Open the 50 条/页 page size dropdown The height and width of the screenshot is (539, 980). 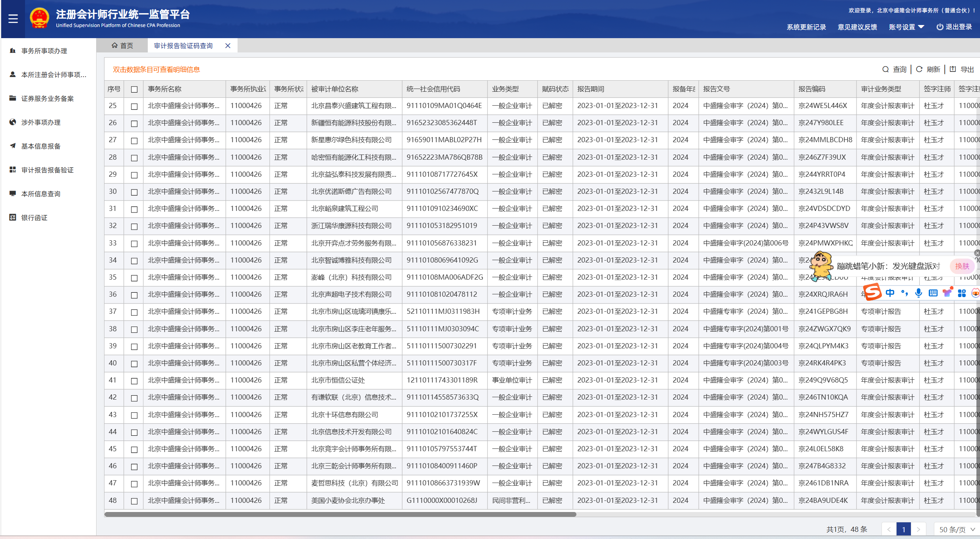click(x=957, y=529)
